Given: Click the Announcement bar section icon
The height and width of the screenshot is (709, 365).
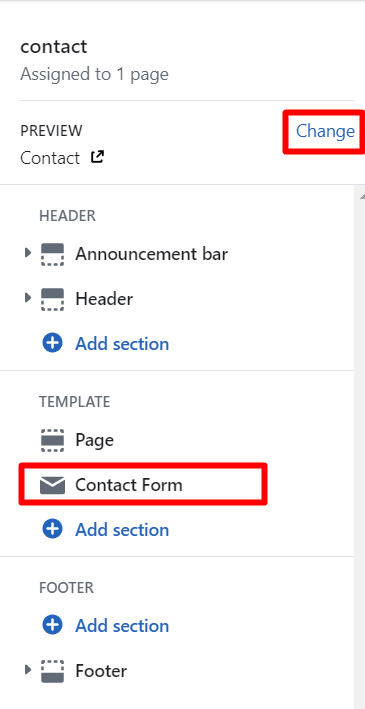Looking at the screenshot, I should 52,254.
